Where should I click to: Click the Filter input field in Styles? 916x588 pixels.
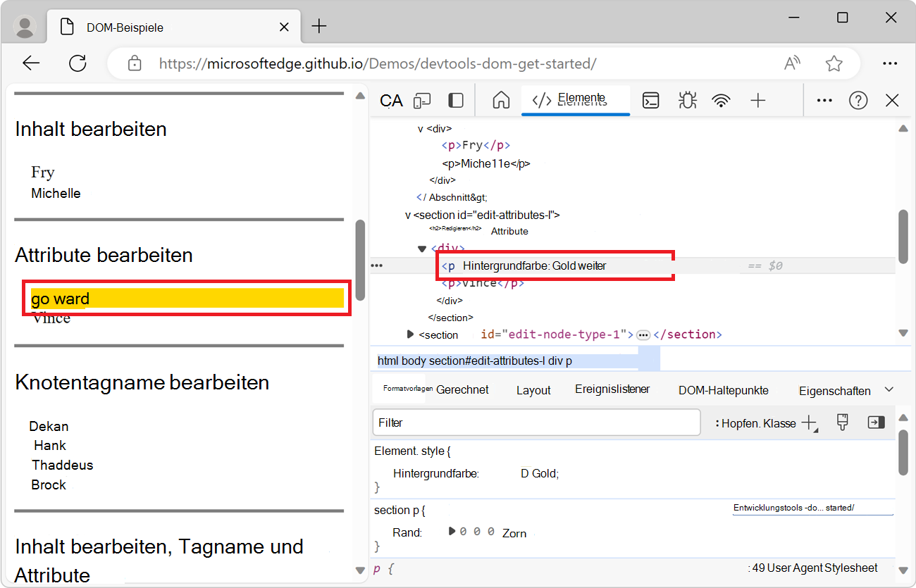(x=536, y=423)
